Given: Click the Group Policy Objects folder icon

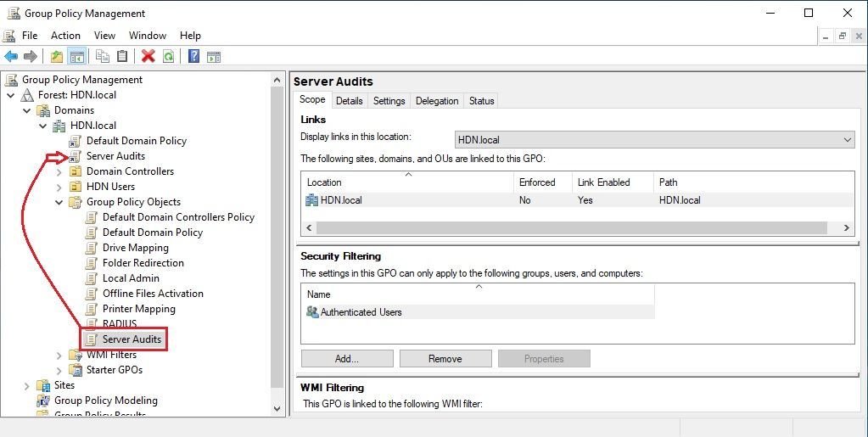Looking at the screenshot, I should click(76, 202).
